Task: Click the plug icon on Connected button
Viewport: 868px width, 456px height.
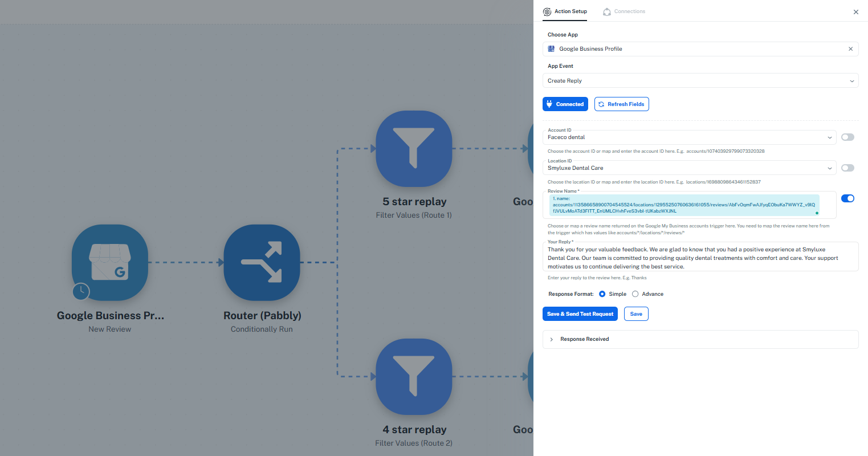Action: coord(549,104)
